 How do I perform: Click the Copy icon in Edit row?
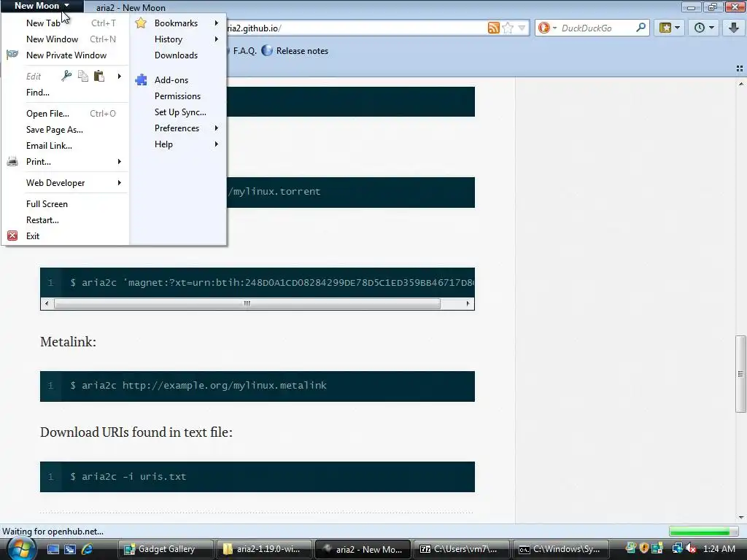(x=83, y=76)
